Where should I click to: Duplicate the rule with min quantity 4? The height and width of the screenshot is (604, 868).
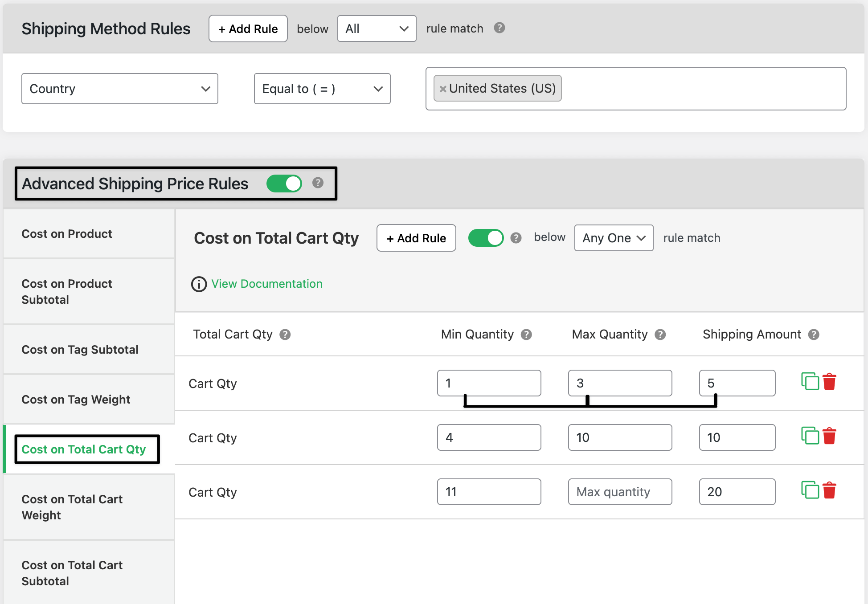click(x=810, y=436)
